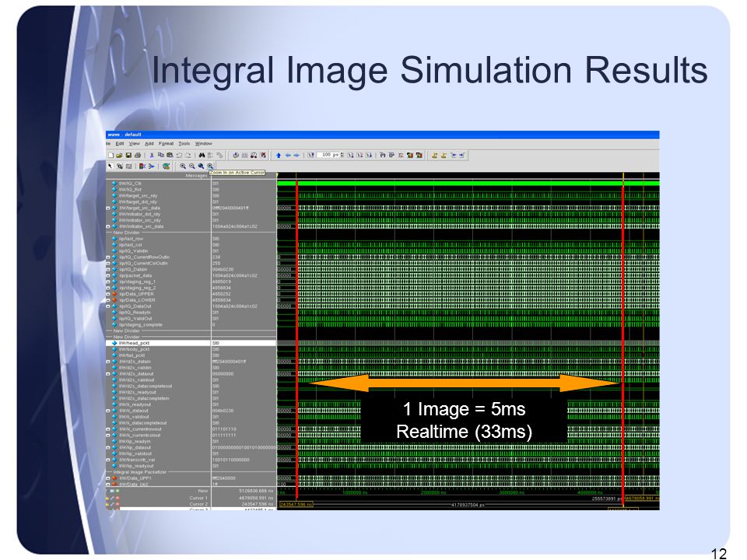Viewport: 747px width, 560px height.
Task: Click the New file icon in the toolbar
Action: click(111, 156)
